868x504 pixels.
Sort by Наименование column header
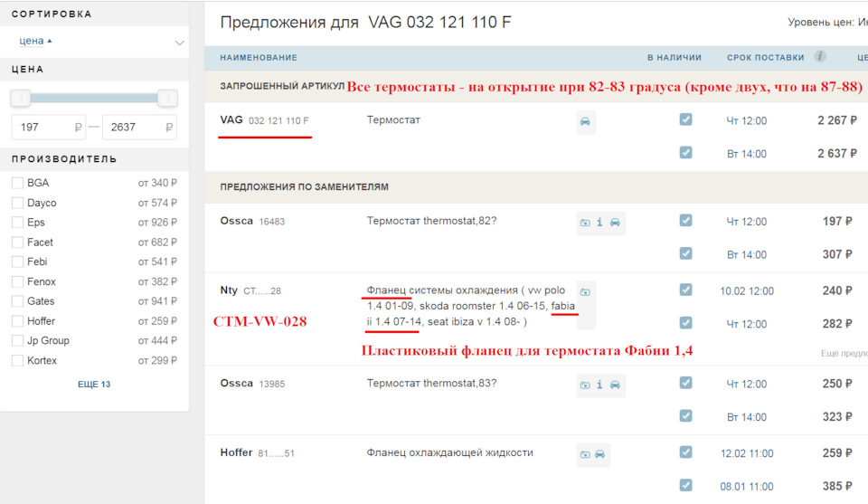click(x=259, y=57)
